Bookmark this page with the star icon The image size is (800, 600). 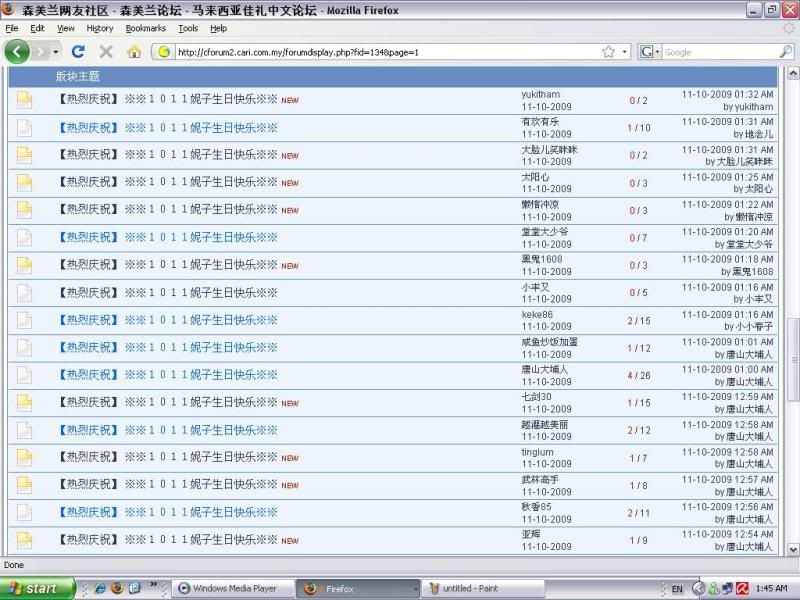click(x=608, y=52)
